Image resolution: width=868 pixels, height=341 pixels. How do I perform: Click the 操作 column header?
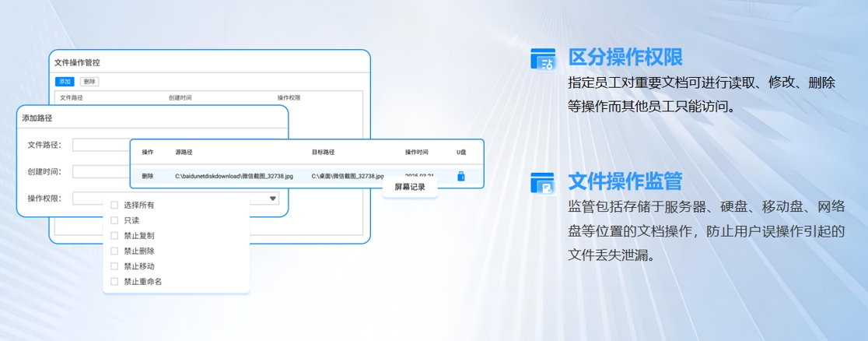pyautogui.click(x=147, y=152)
